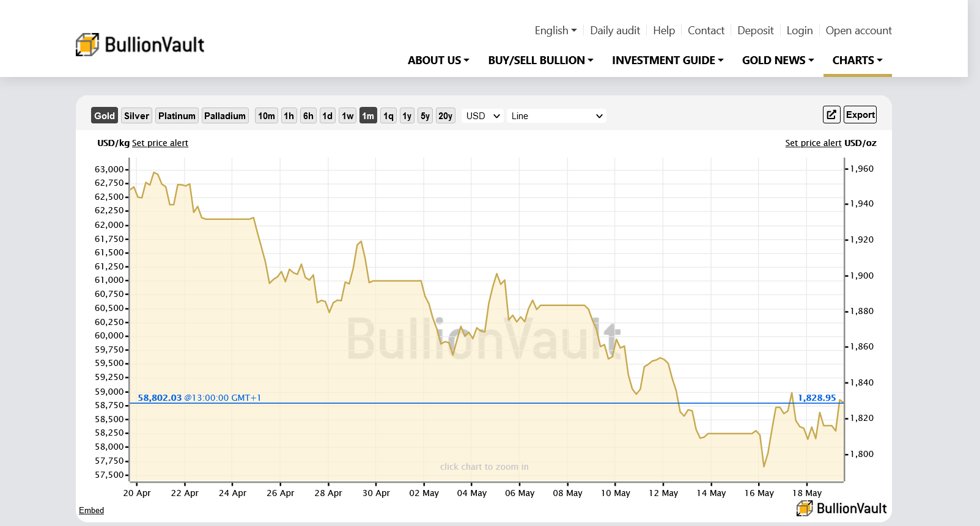Open the GOLD NEWS menu
Viewport: 980px width, 526px height.
point(778,60)
